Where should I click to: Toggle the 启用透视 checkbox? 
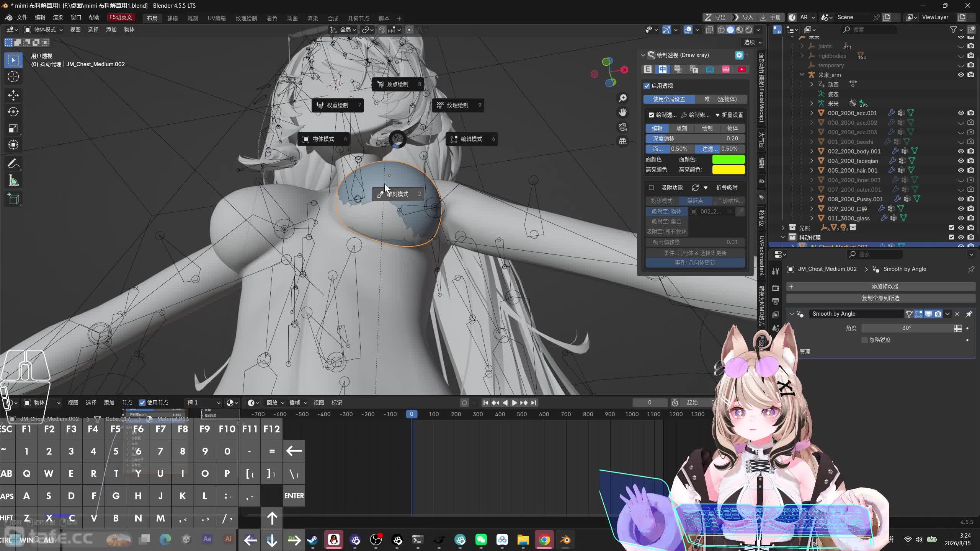pos(647,86)
